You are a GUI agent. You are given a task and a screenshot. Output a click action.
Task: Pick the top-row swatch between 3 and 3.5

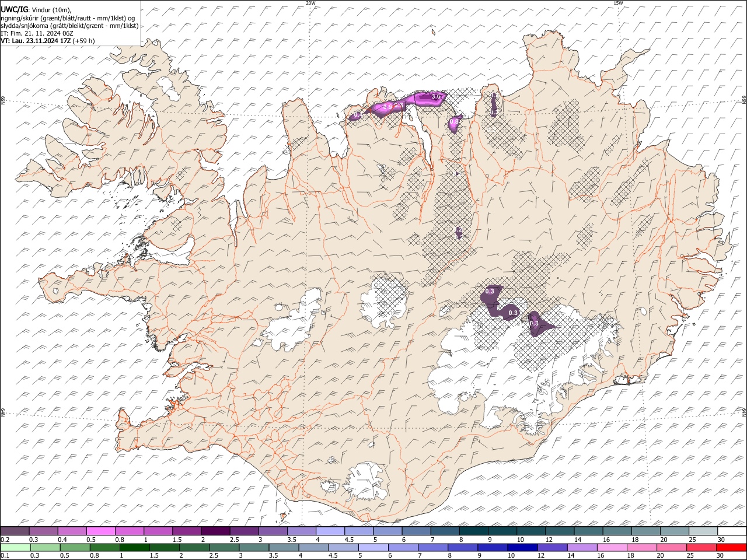[273, 531]
